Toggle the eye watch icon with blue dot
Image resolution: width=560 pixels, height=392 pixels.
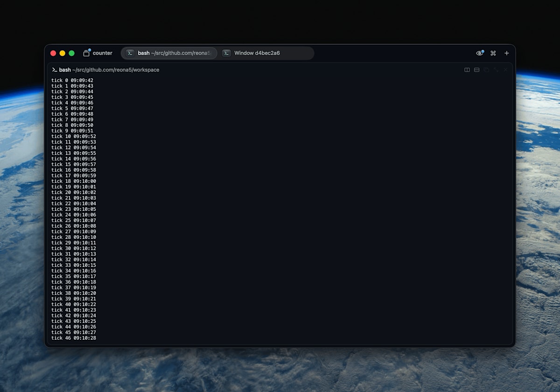pyautogui.click(x=480, y=53)
